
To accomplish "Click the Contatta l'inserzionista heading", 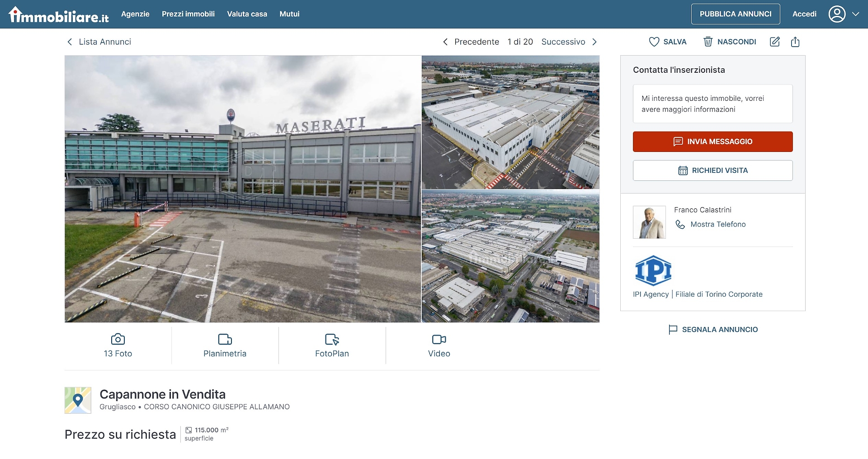I will [679, 70].
